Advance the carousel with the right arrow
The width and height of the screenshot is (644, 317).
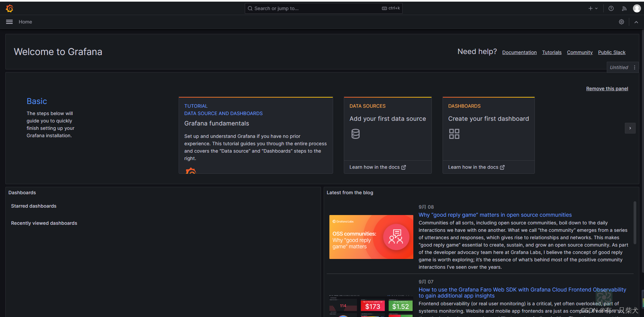(x=630, y=128)
